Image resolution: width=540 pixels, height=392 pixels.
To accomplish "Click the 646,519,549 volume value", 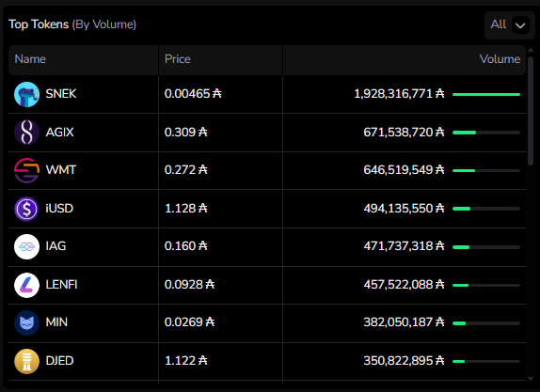I will pos(404,169).
